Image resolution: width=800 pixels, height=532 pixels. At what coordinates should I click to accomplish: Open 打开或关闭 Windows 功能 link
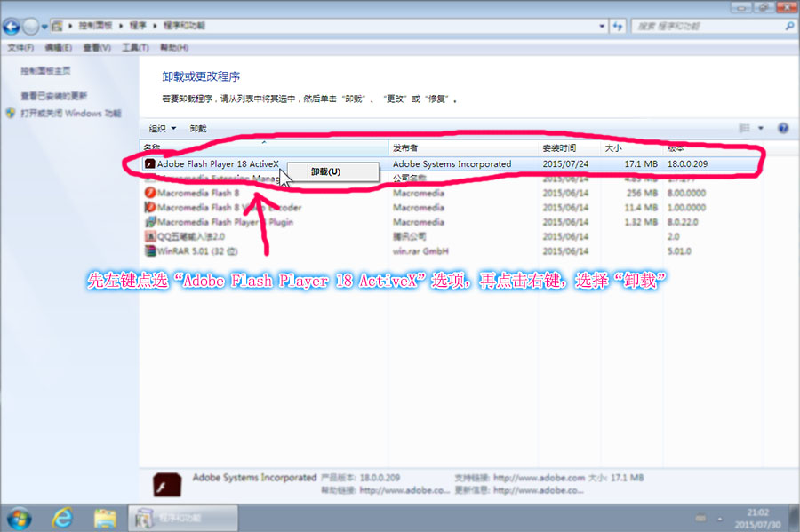point(70,113)
